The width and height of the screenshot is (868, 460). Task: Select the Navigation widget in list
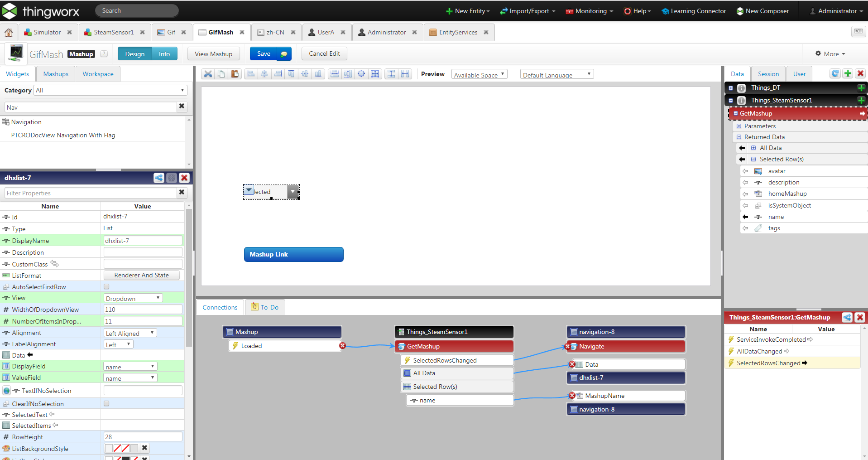[x=92, y=122]
